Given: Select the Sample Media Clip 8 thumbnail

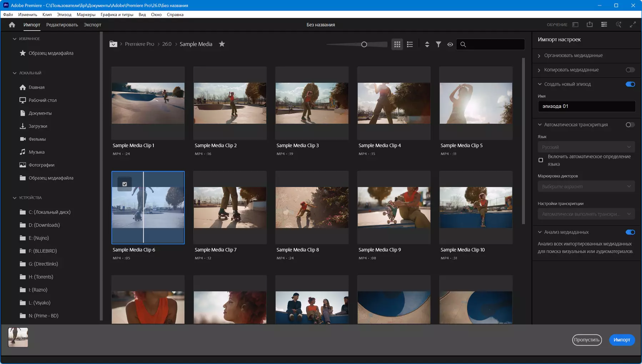Looking at the screenshot, I should click(312, 207).
